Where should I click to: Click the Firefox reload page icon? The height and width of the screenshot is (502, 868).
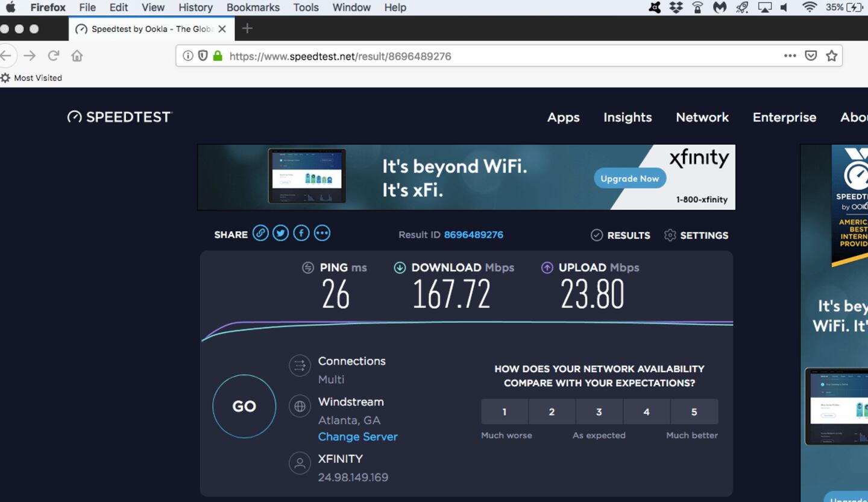pyautogui.click(x=54, y=56)
